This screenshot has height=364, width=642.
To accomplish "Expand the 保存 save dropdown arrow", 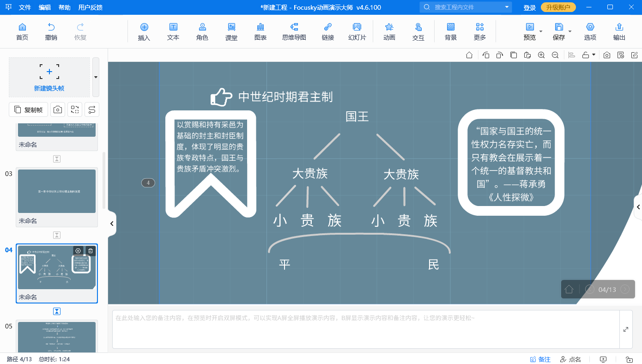I will [x=569, y=31].
